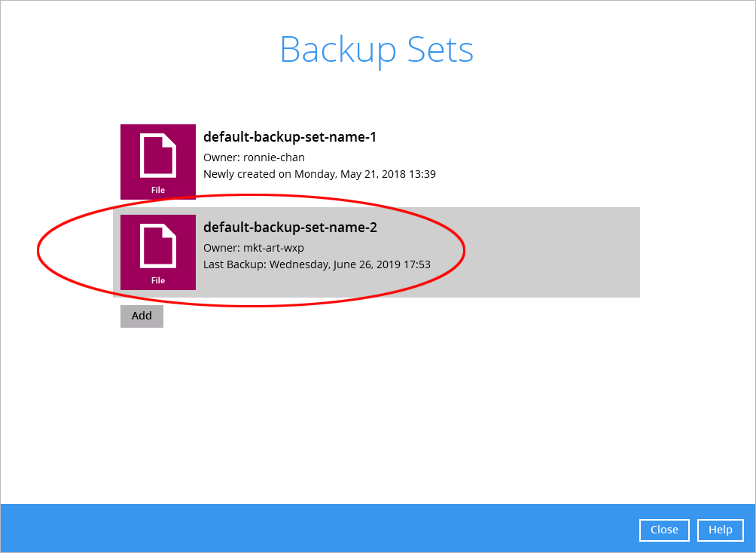
Task: Select the default-backup-set-name-2 title
Action: pyautogui.click(x=290, y=228)
